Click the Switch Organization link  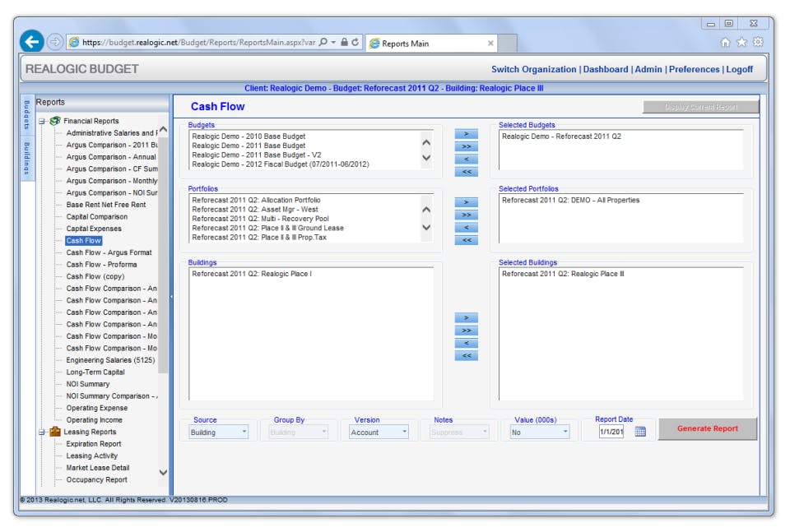point(533,69)
